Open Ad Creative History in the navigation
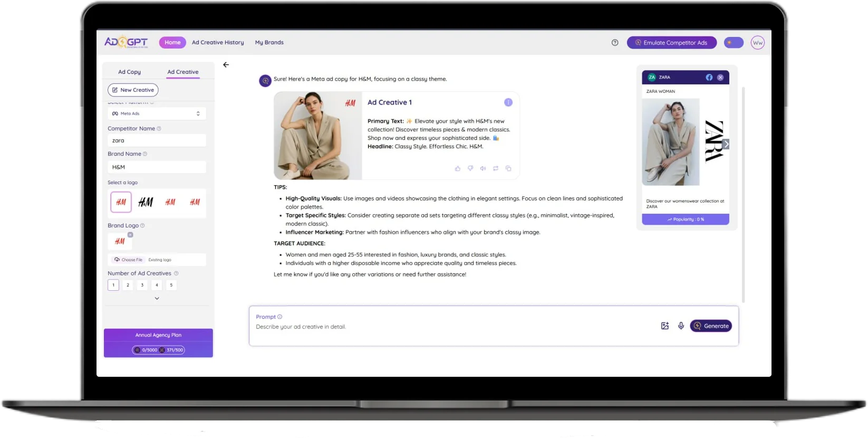This screenshot has height=438, width=868. click(218, 43)
